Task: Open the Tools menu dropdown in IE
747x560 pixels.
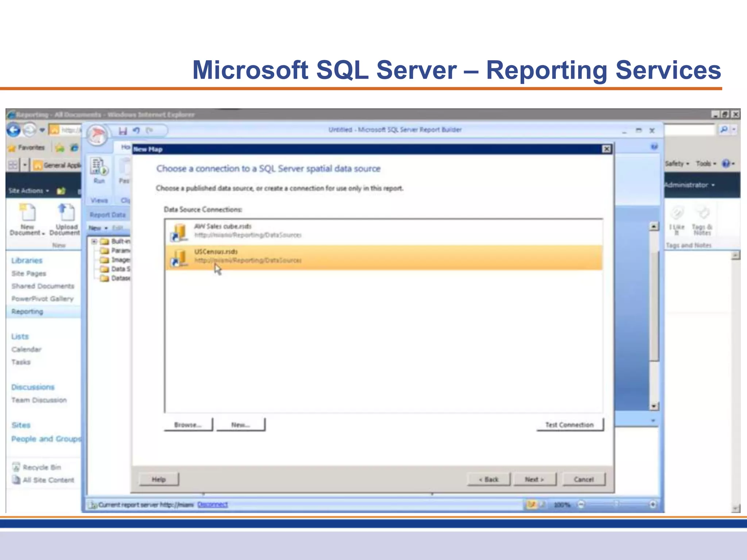Action: coord(706,164)
